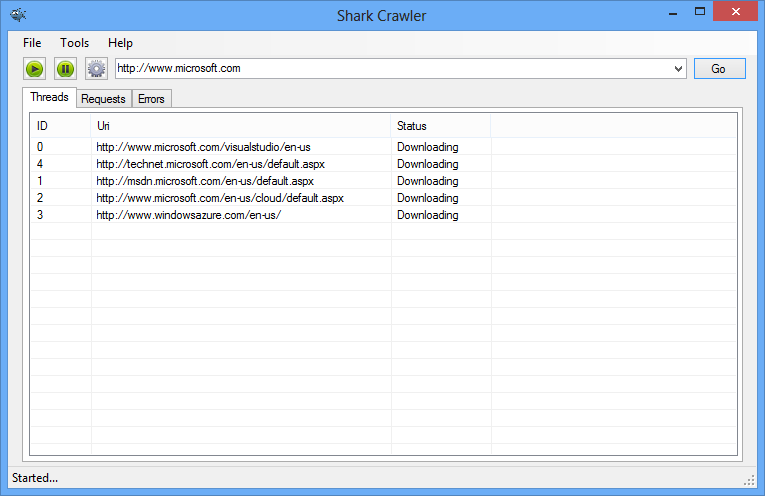Screen dimensions: 765x496
Task: Open the Tools menu
Action: pyautogui.click(x=74, y=43)
